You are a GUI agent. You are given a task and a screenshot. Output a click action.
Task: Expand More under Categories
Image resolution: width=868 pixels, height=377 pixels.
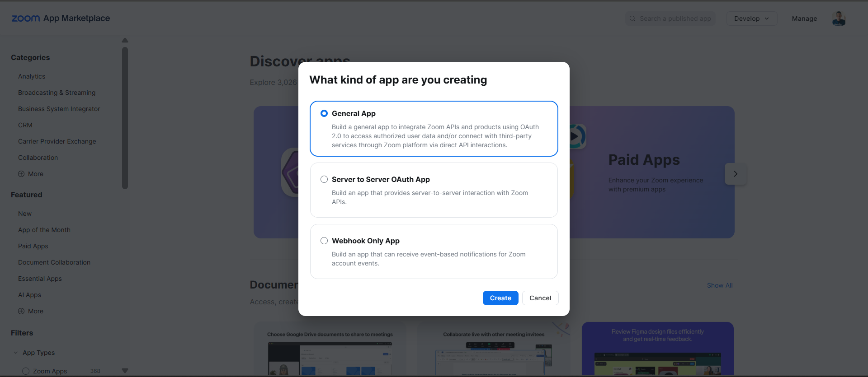coord(31,174)
